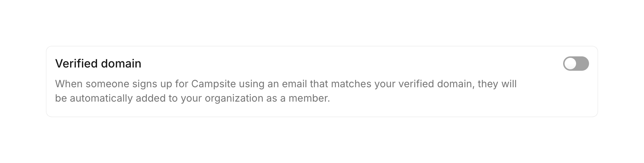The height and width of the screenshot is (163, 644).
Task: Enable the Verified domain toggle
Action: [x=576, y=64]
